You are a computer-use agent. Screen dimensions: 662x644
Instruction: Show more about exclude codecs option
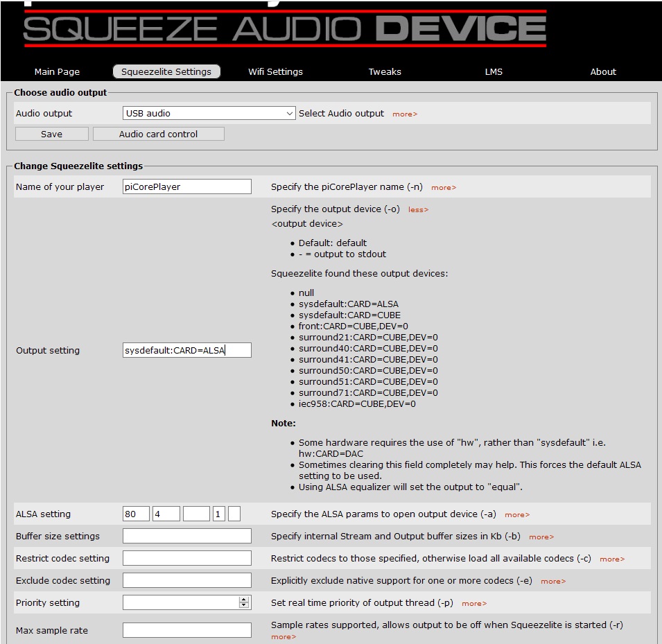point(553,582)
